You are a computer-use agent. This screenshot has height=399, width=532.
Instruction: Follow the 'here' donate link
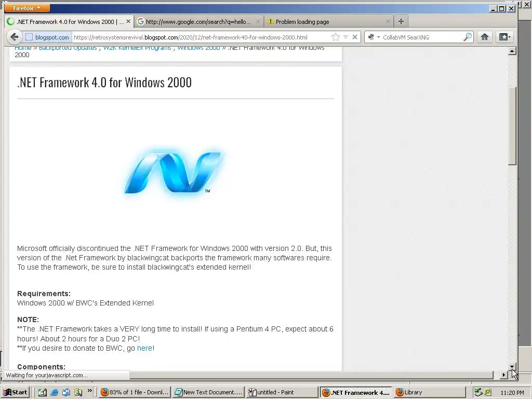point(144,348)
